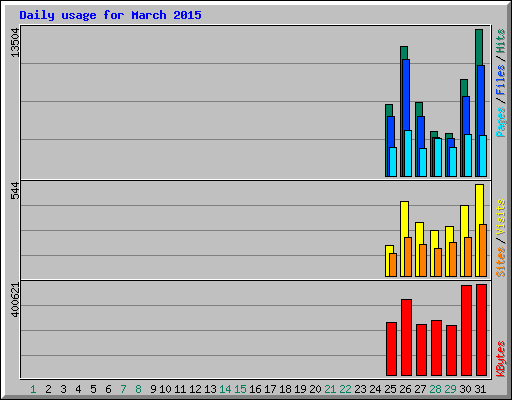512x400 pixels.
Task: Click the "Daily usage for March 2015" title
Action: [x=110, y=15]
